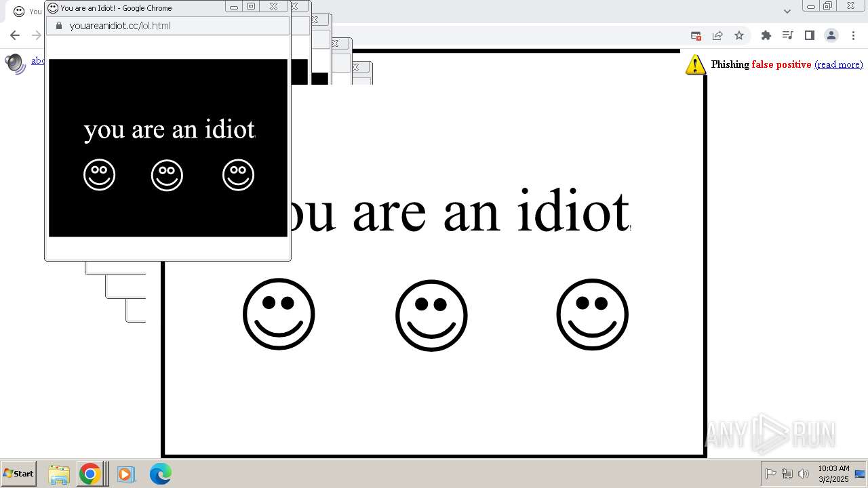Open Chrome's three-dot menu
The image size is (868, 488).
click(853, 36)
